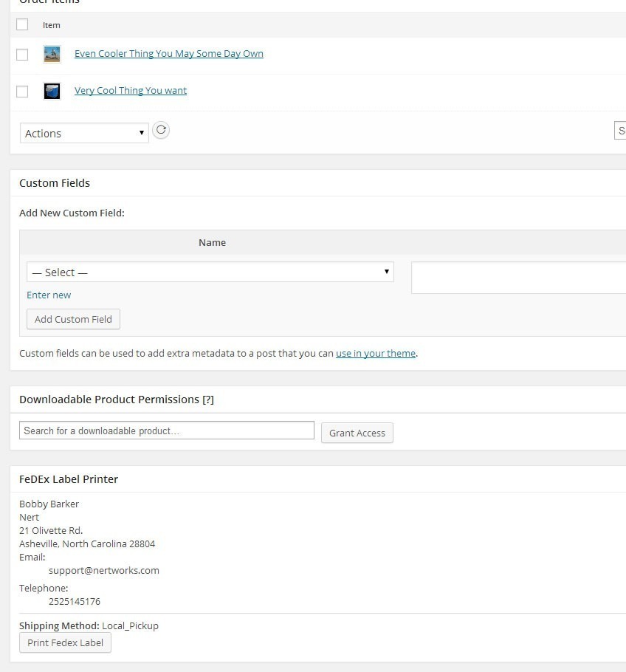This screenshot has height=672, width=626.
Task: Open the Even Cooler Thing product link
Action: click(168, 54)
